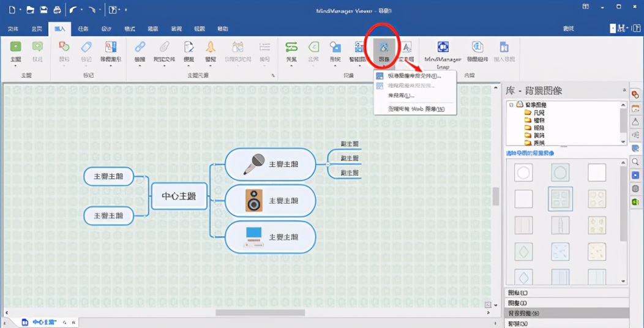Click the green Boundary outline icon
Image resolution: width=644 pixels, height=328 pixels.
[314, 47]
